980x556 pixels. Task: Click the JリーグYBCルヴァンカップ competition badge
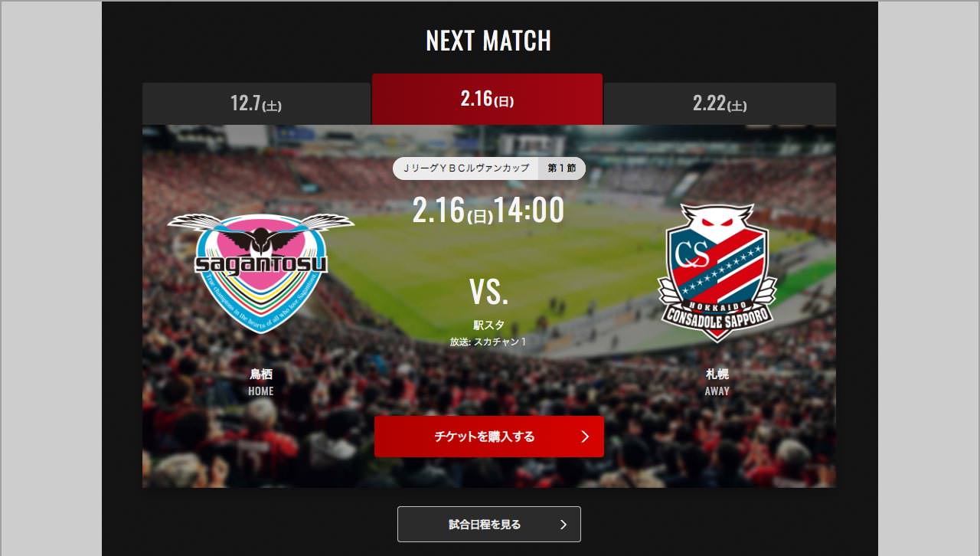[x=466, y=168]
